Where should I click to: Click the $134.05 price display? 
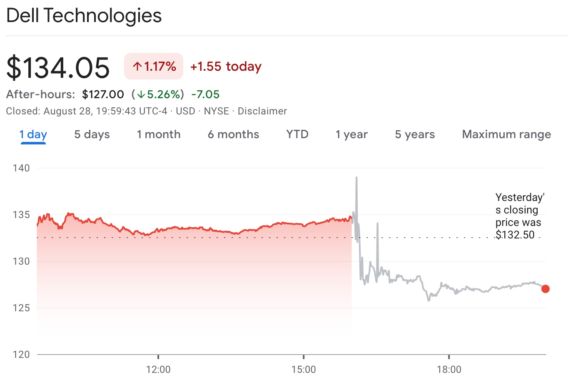coord(57,67)
